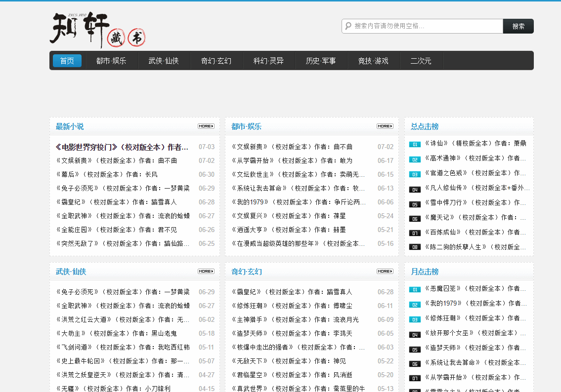Focus the search input field
This screenshot has width=561, height=392.
pos(422,26)
